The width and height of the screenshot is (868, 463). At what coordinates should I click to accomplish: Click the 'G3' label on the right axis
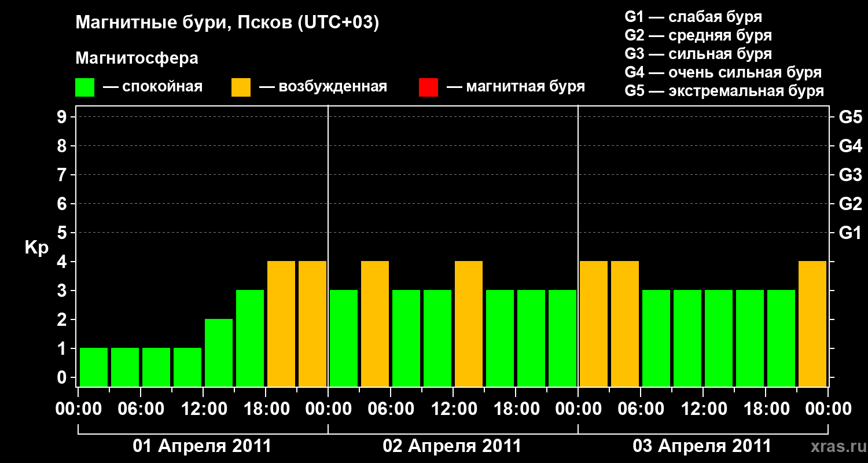coord(850,175)
